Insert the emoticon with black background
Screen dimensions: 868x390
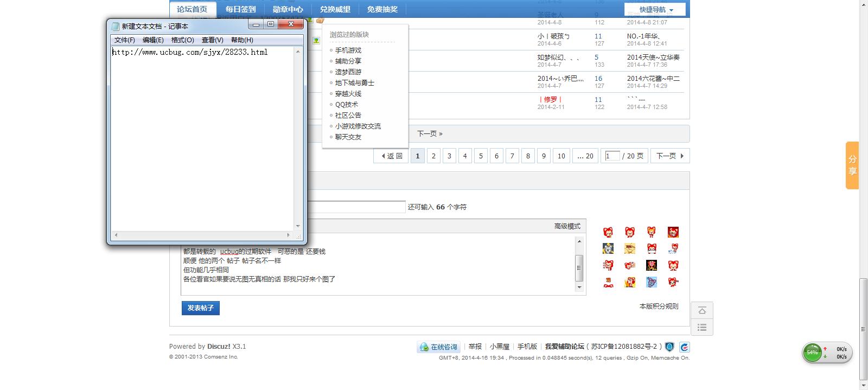click(652, 265)
